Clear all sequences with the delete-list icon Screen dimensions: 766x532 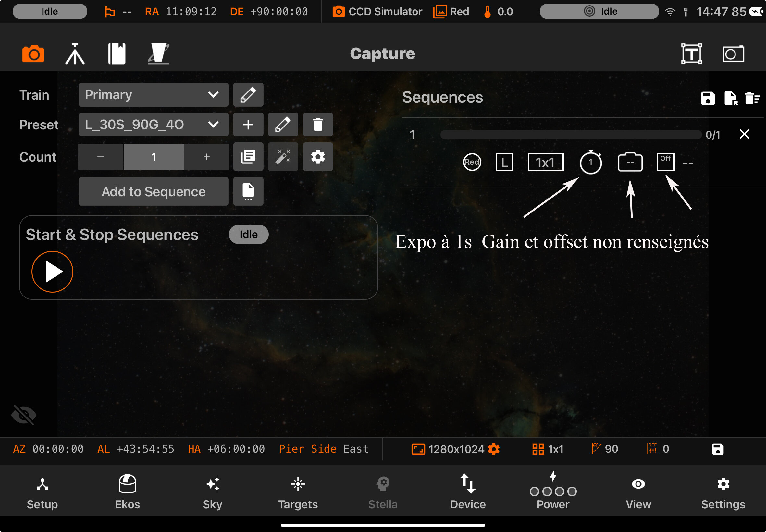pyautogui.click(x=752, y=98)
